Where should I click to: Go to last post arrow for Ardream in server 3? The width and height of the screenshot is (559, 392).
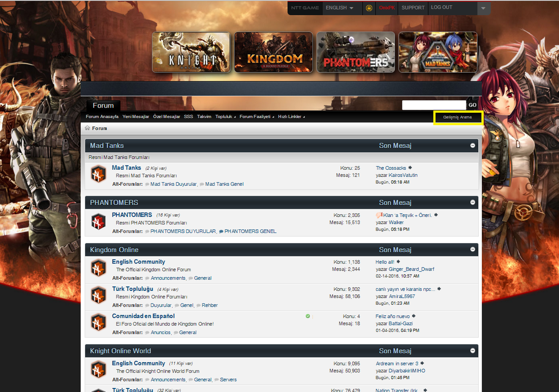pos(422,363)
